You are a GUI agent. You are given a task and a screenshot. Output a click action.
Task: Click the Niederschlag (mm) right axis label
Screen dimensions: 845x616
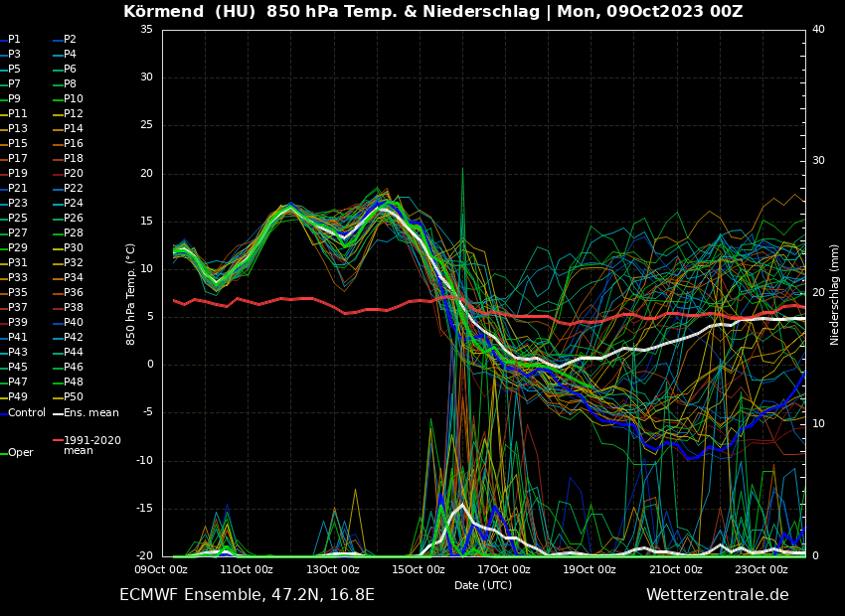tap(835, 294)
